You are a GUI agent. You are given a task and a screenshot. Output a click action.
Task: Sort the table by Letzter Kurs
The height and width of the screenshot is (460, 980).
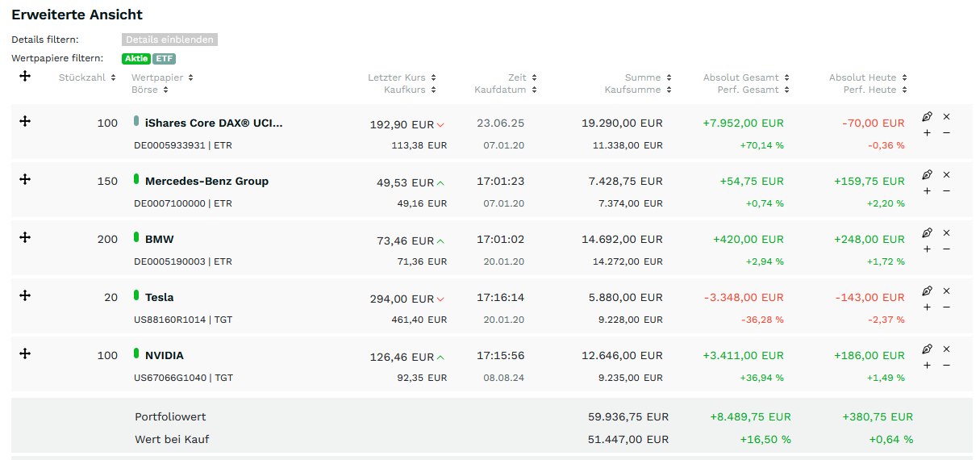(402, 77)
